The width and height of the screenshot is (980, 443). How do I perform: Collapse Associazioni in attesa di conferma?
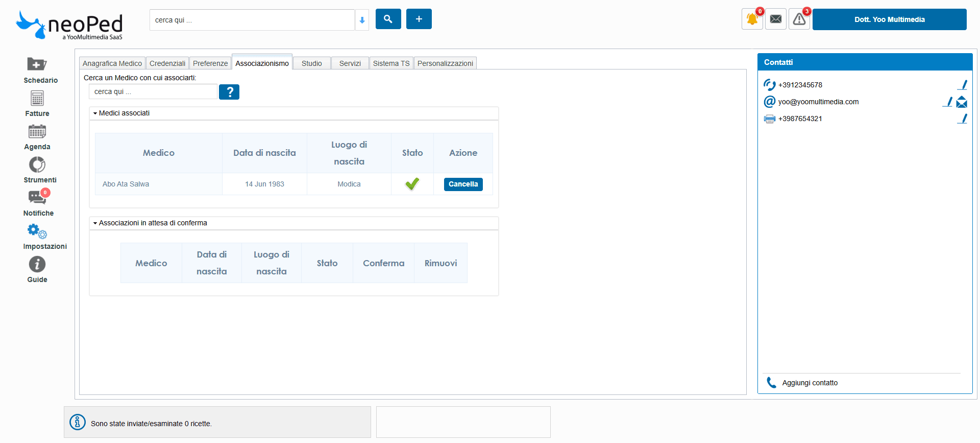tap(95, 223)
